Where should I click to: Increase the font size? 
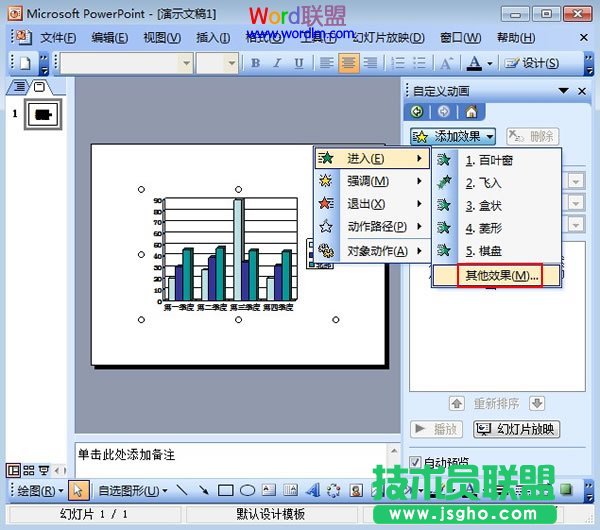coord(446,63)
